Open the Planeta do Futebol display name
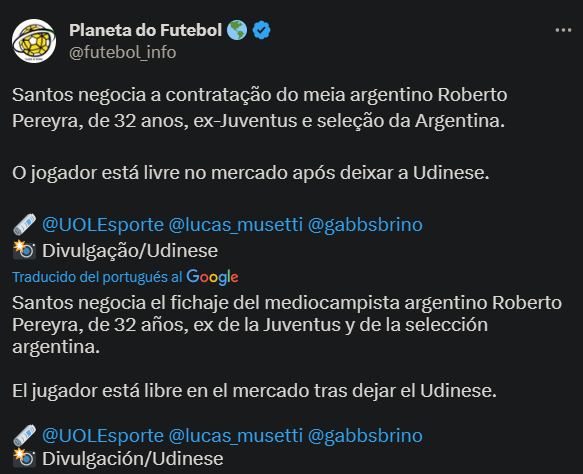 (145, 30)
